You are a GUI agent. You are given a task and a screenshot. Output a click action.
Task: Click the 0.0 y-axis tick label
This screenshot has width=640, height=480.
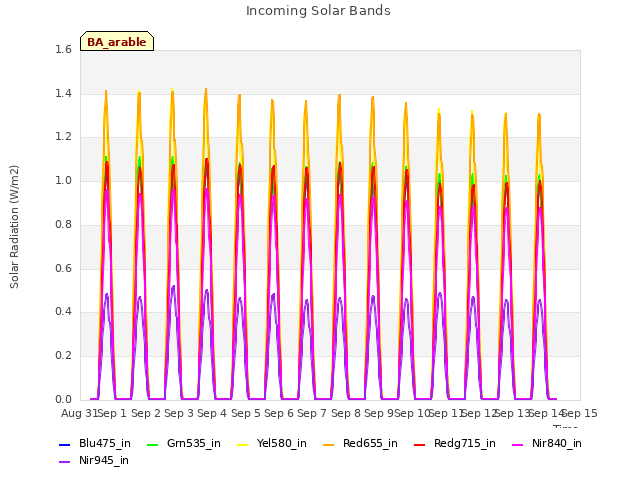(63, 399)
